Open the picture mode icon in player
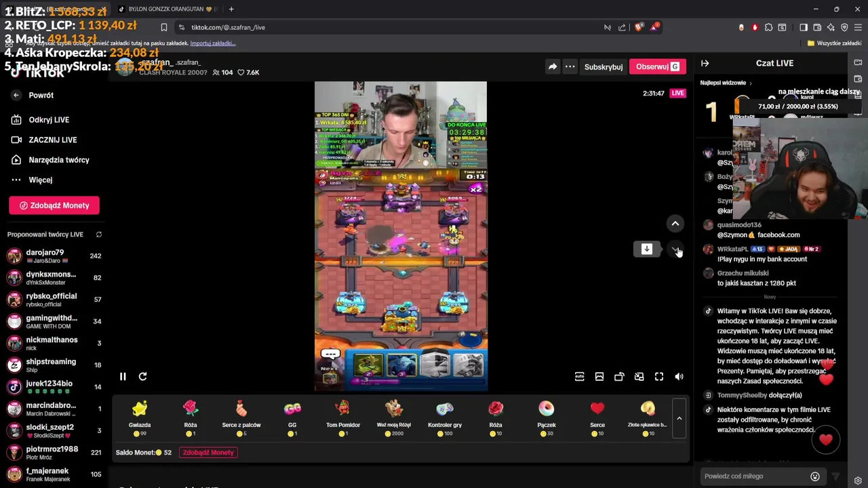Viewport: 868px width, 488px height. coord(599,377)
